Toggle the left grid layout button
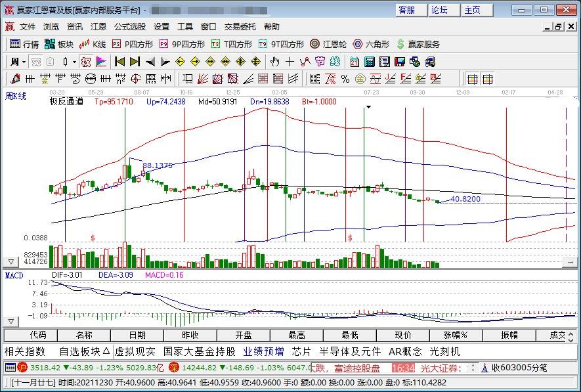This screenshot has width=581, height=392. pyautogui.click(x=473, y=79)
